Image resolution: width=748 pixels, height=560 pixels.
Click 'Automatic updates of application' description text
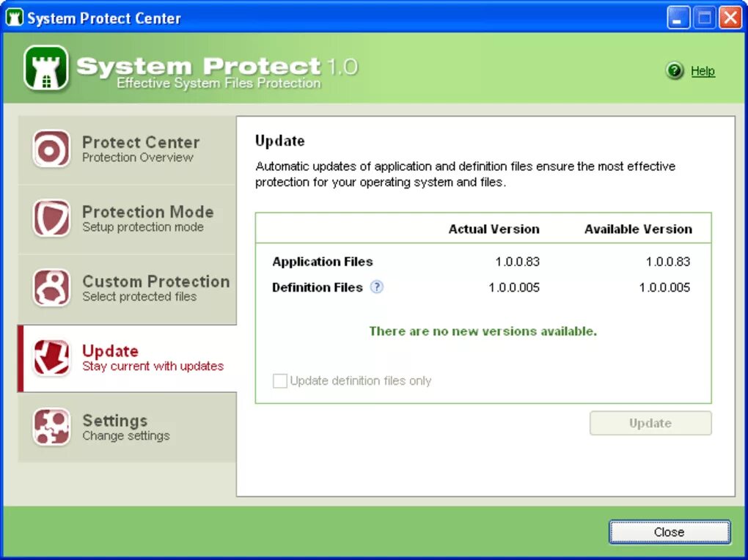click(465, 174)
